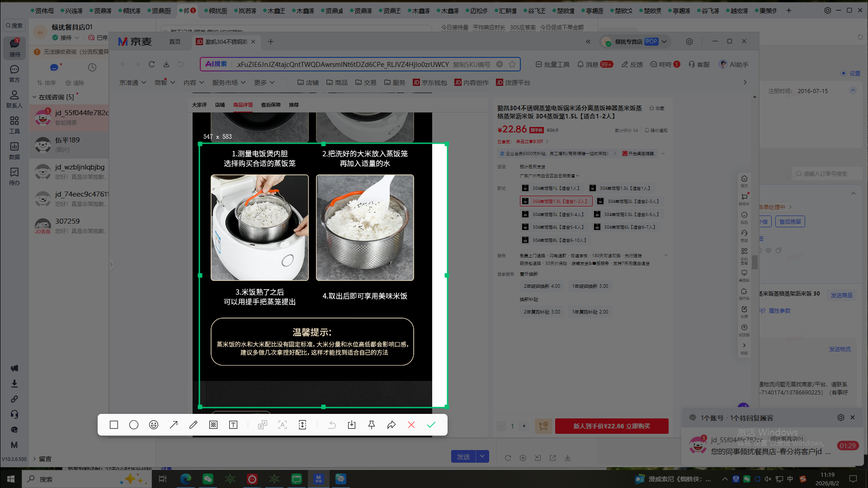868x488 pixels.
Task: Open the 购物车 shopping cart sidebar icon
Action: pos(744,199)
